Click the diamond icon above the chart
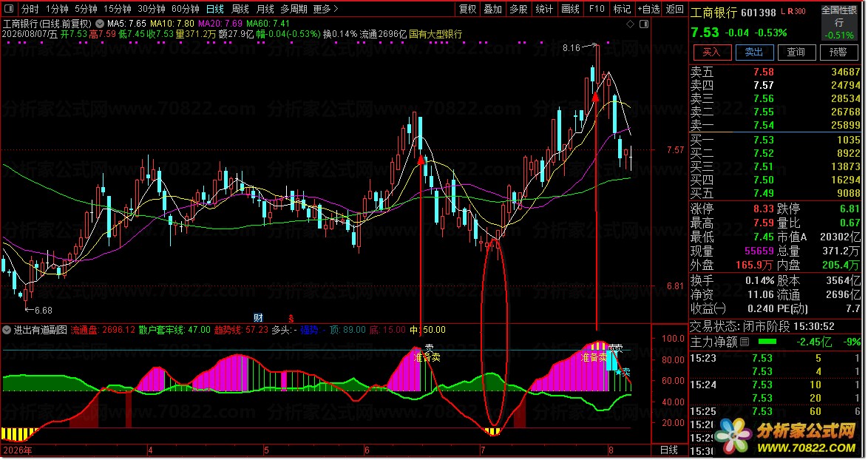868x460 pixels. click(x=630, y=24)
